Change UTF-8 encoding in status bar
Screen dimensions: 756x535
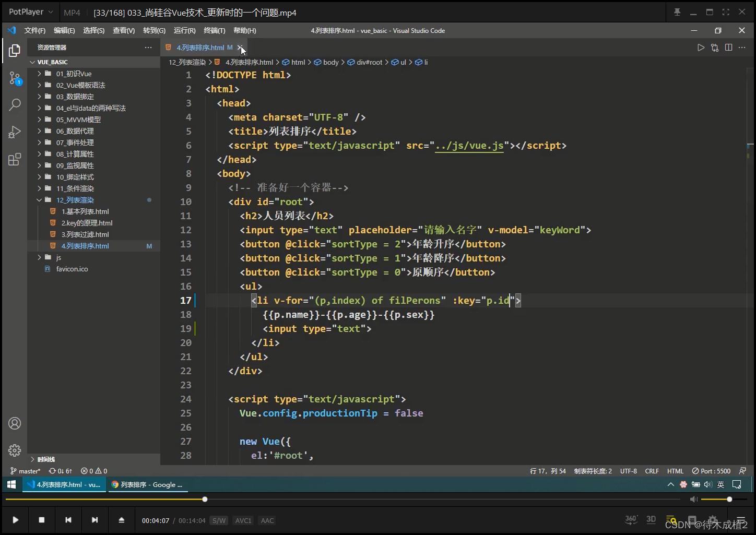(628, 471)
